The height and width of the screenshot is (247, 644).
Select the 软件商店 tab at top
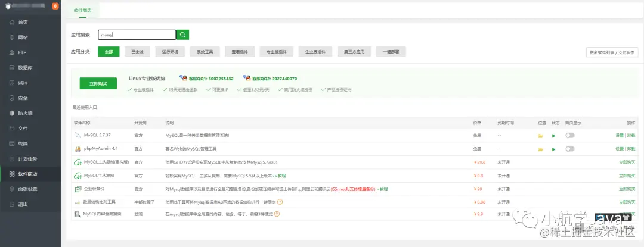pyautogui.click(x=82, y=10)
